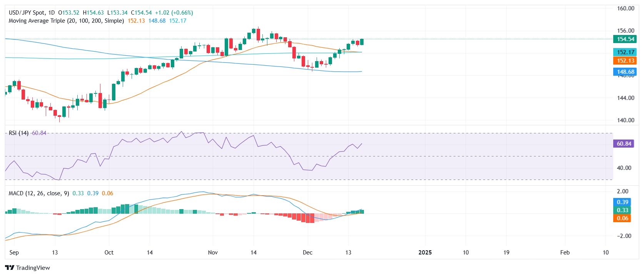This screenshot has height=276, width=644.
Task: Select the RSI (14) indicator label
Action: pos(18,133)
